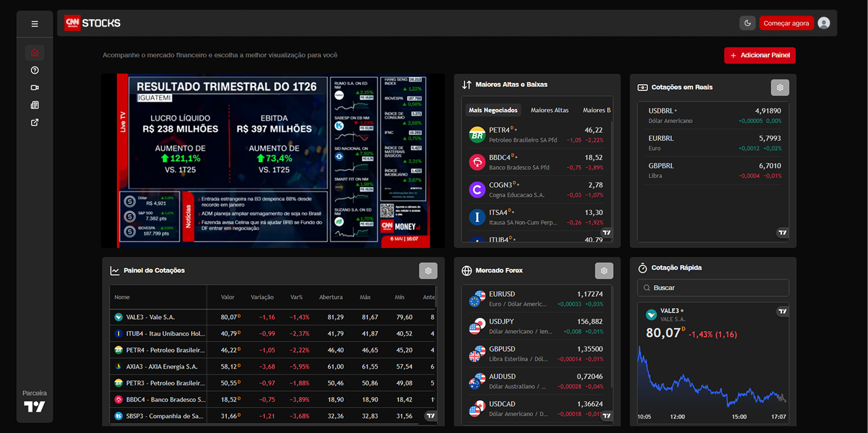Click the Cotação Rápida stopwatch icon

[x=643, y=268]
